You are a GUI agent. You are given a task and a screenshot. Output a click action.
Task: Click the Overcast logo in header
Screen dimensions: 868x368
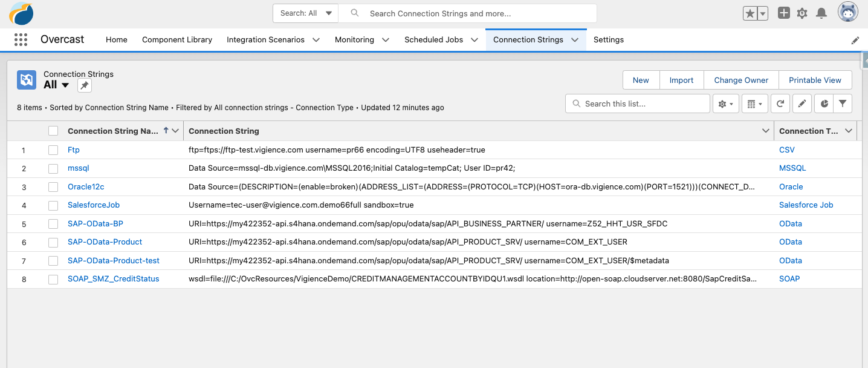click(22, 13)
